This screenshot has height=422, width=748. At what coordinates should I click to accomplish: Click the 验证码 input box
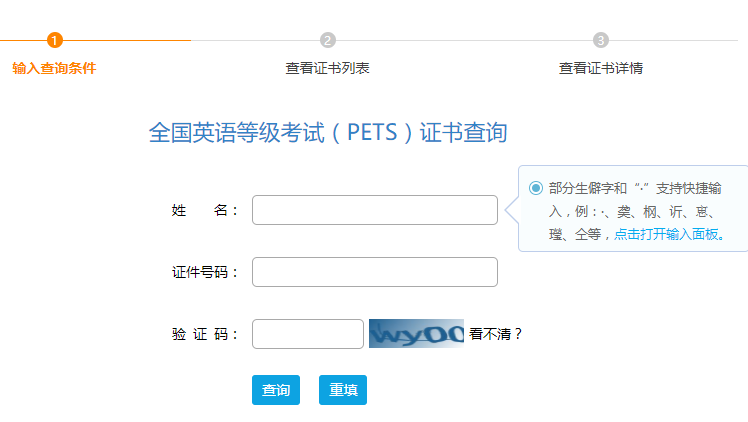(x=308, y=334)
